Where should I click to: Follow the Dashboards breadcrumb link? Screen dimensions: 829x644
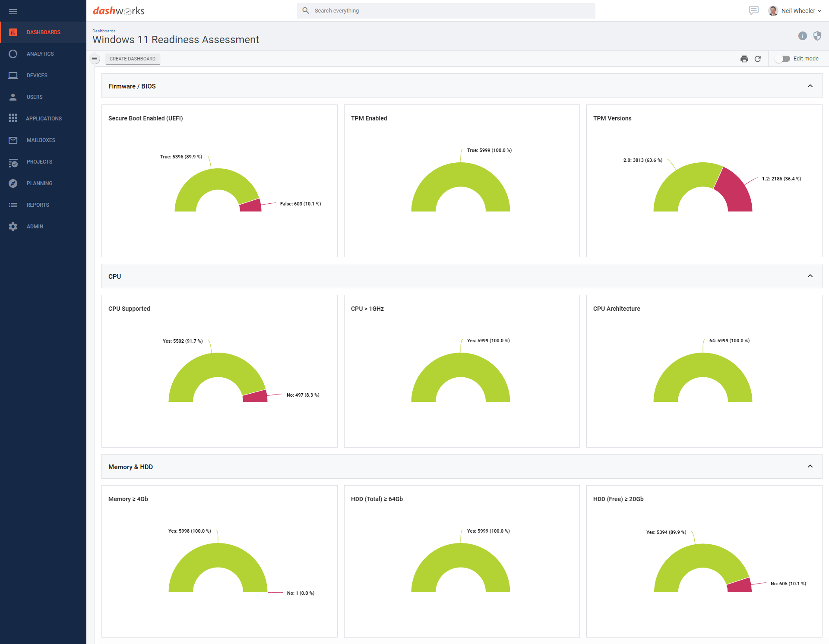click(x=104, y=31)
